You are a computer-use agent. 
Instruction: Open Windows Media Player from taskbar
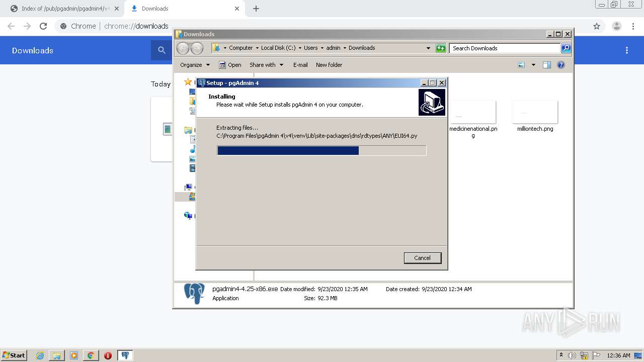coord(74,355)
